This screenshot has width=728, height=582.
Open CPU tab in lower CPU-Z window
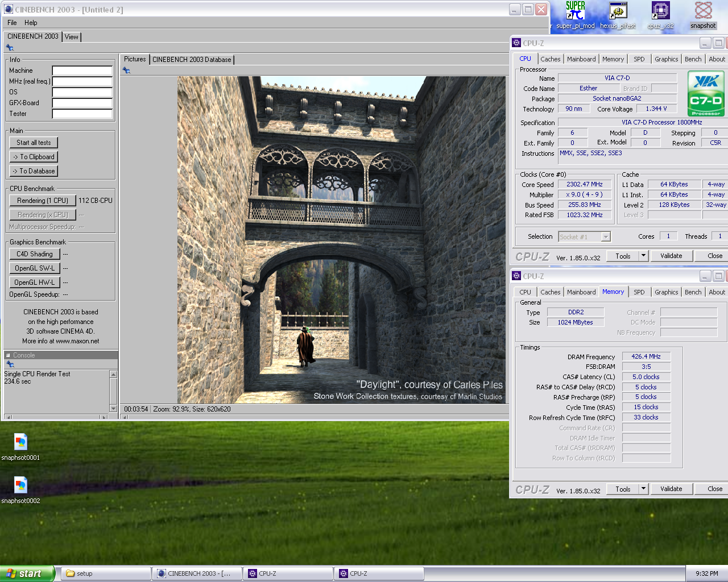[526, 292]
